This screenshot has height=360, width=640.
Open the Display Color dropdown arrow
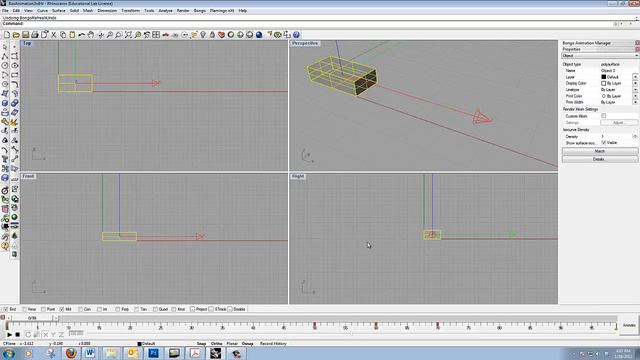pyautogui.click(x=635, y=83)
